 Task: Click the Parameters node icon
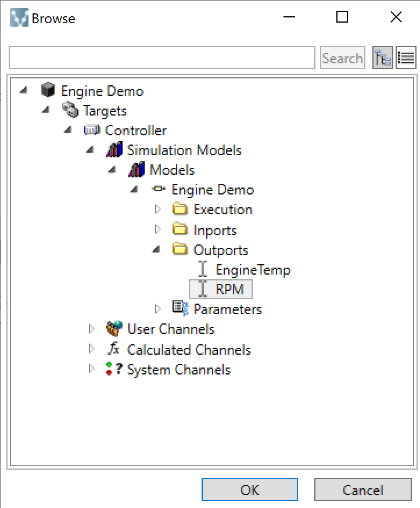[181, 309]
